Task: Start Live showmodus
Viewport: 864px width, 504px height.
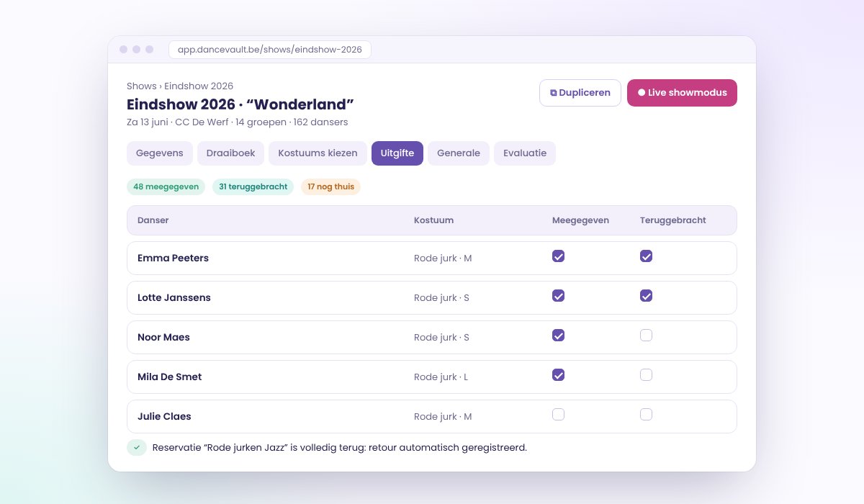Action: point(682,93)
